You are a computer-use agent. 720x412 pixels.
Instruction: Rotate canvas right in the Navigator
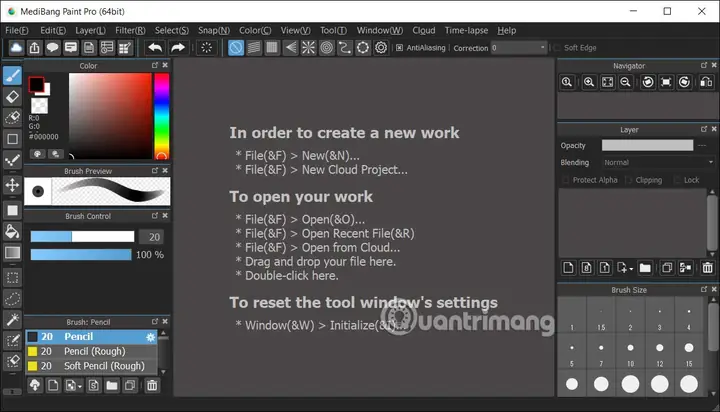coord(684,82)
